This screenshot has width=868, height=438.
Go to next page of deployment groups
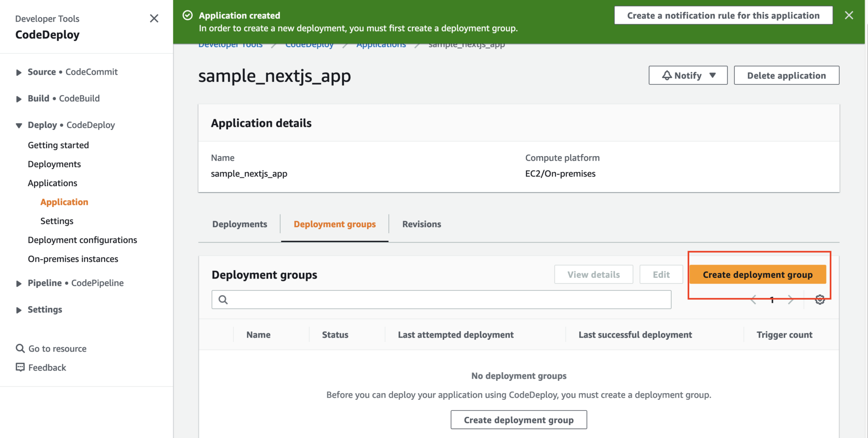pyautogui.click(x=790, y=300)
